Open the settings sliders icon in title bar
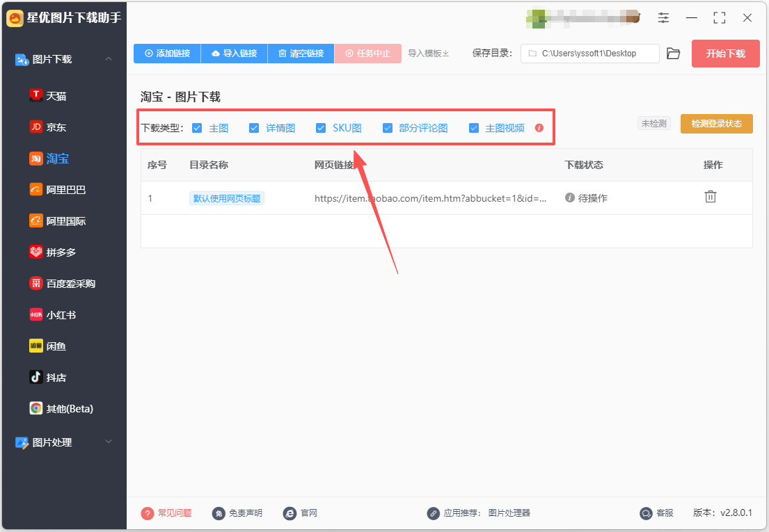 click(663, 18)
